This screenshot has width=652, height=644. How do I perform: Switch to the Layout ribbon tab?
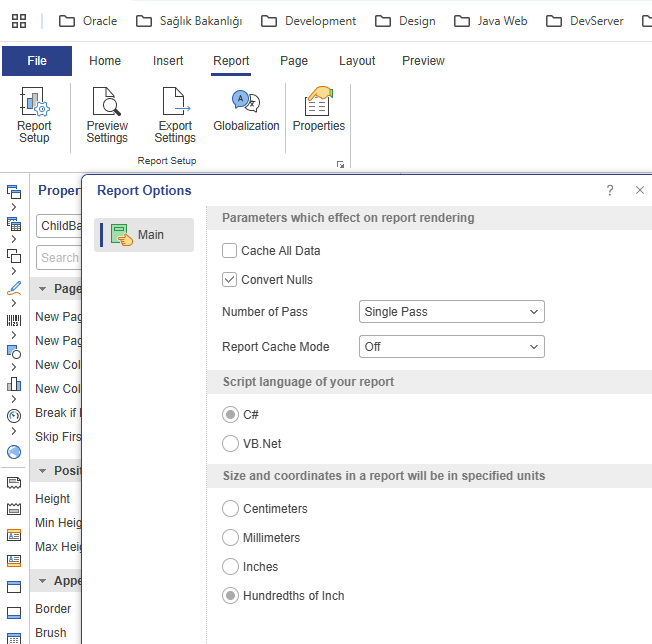tap(356, 61)
